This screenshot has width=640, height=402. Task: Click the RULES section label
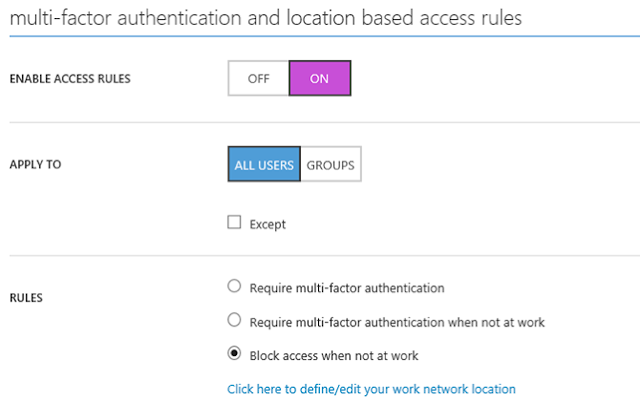(27, 298)
